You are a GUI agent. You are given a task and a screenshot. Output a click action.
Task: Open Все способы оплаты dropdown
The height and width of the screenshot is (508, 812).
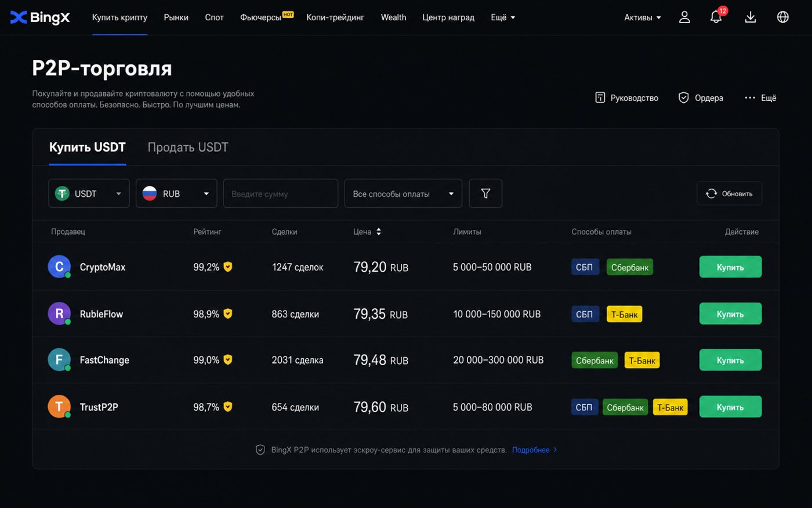point(403,193)
